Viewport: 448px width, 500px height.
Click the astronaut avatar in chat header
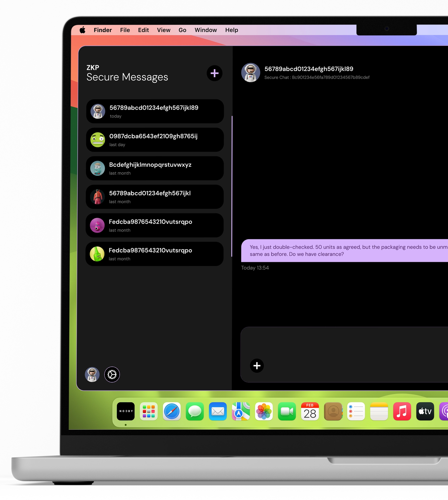pos(251,73)
